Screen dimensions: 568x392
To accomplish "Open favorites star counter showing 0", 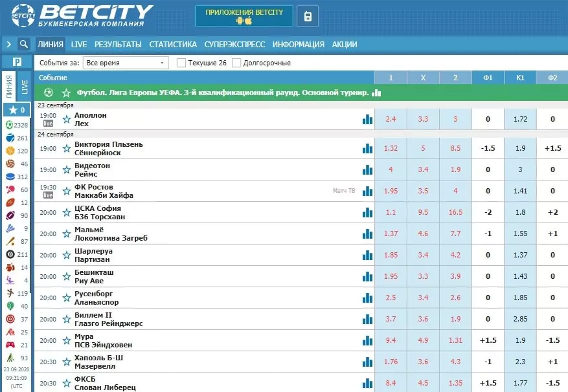I will point(17,110).
